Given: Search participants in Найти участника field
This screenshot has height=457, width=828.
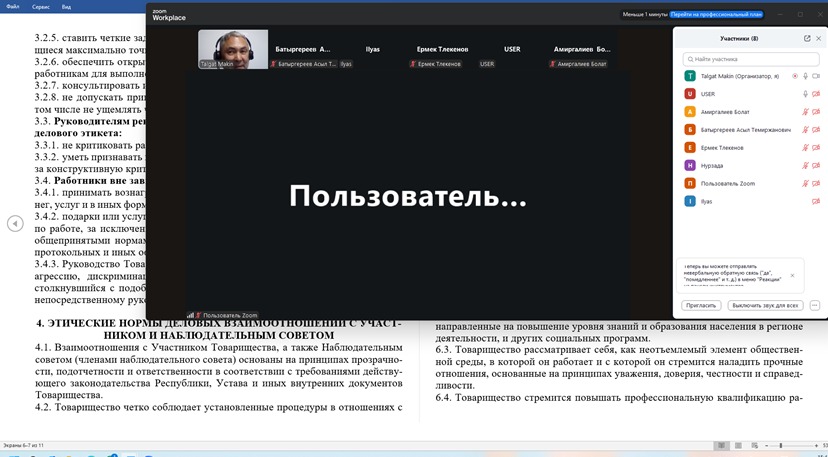Looking at the screenshot, I should (x=748, y=59).
